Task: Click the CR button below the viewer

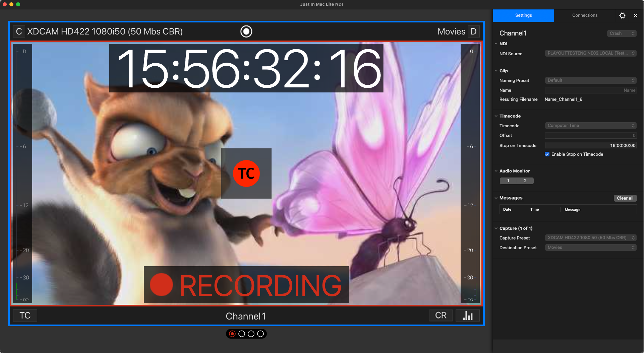Action: tap(441, 315)
